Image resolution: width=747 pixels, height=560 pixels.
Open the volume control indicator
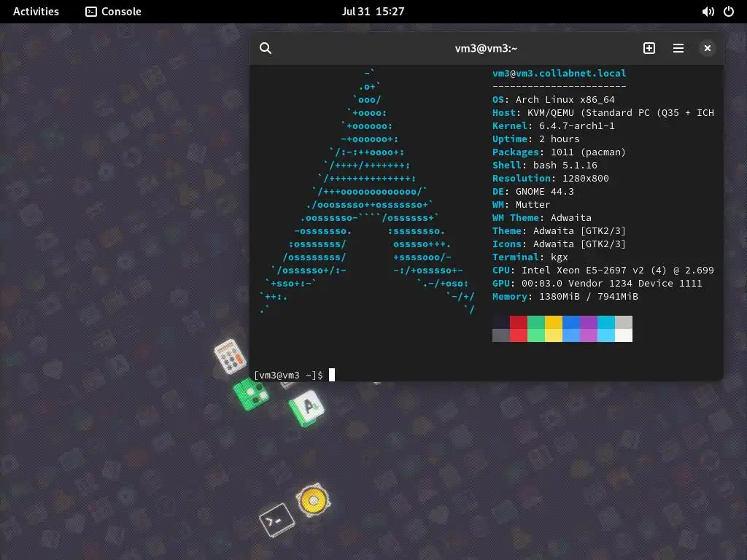(708, 12)
